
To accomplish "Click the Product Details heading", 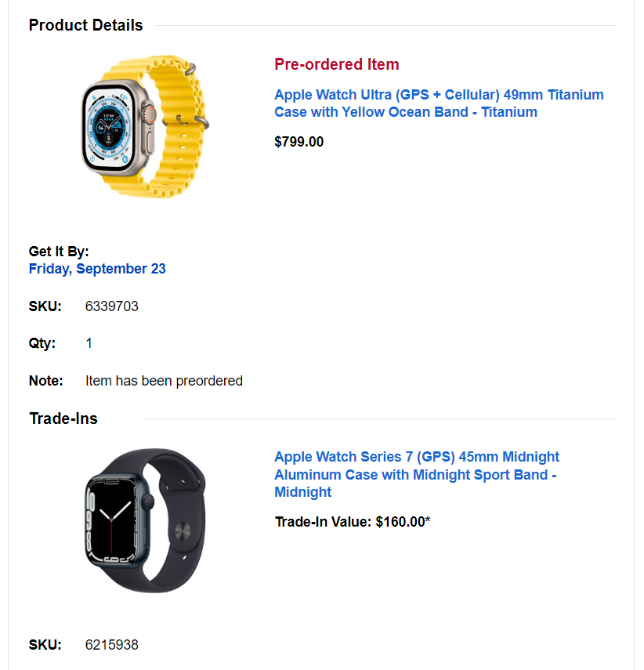I will [85, 25].
